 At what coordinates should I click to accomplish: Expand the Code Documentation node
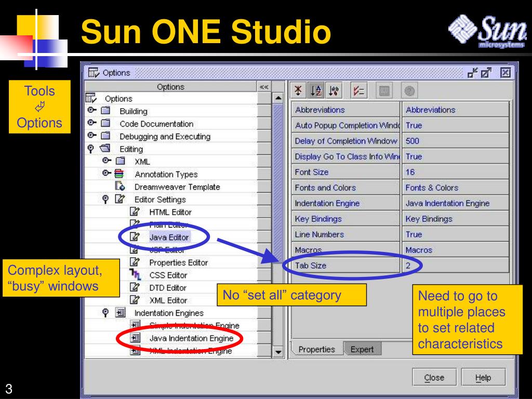[92, 123]
